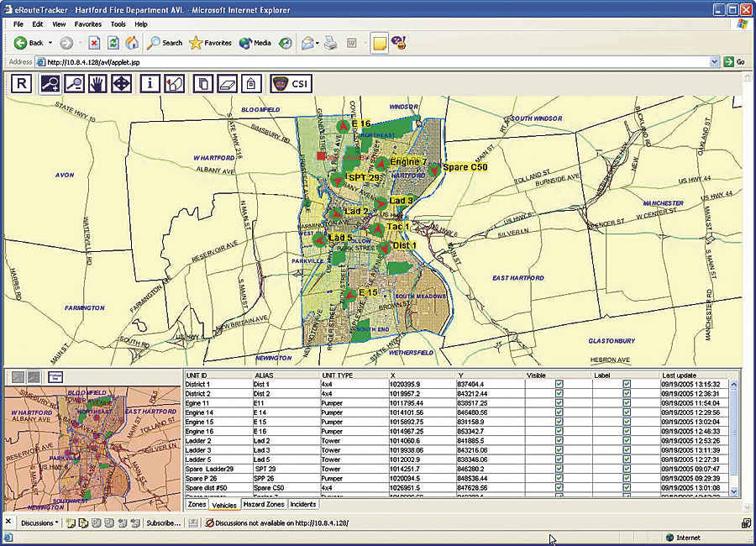Toggle Visible checkbox for Engine 16
Screen dimensions: 756x546
coord(559,431)
